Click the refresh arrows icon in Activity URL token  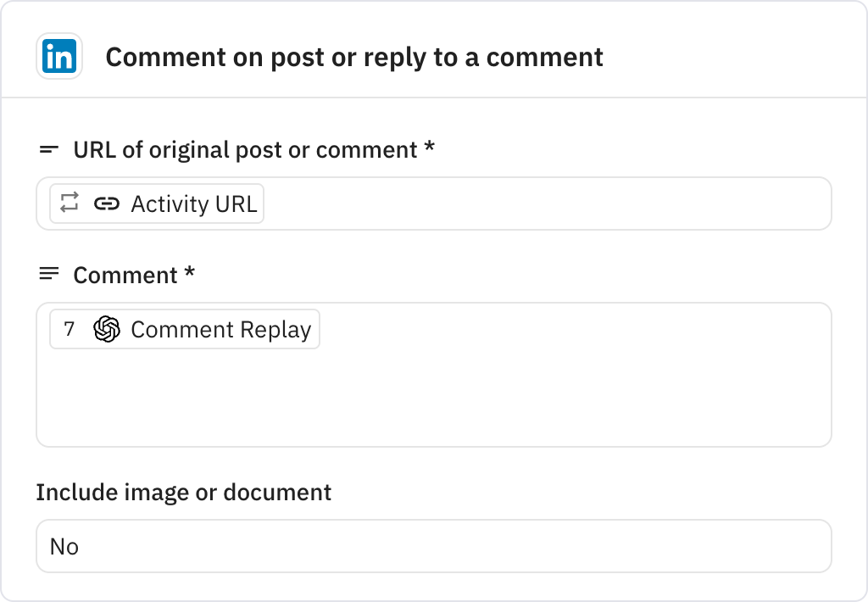[x=69, y=203]
